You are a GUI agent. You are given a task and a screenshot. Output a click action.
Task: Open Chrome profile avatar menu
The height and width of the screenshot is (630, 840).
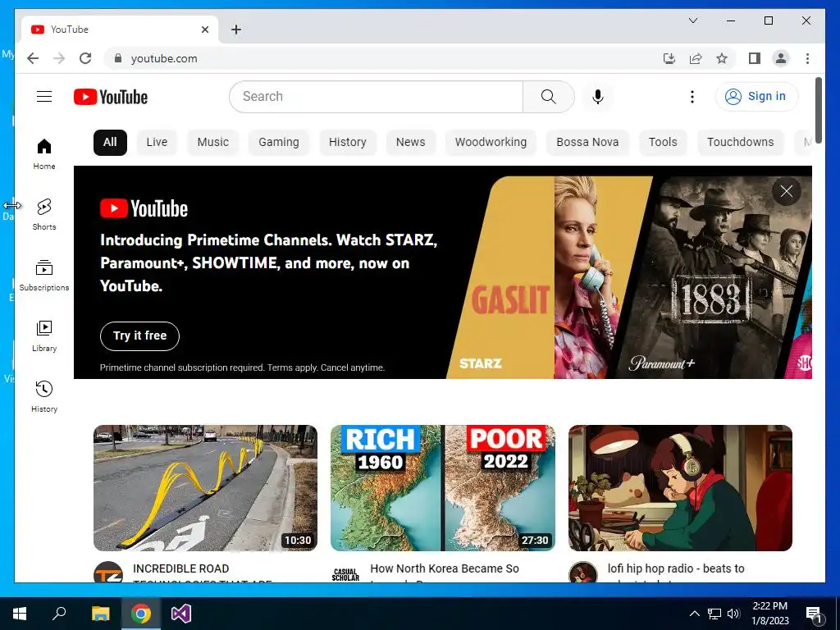pos(781,58)
